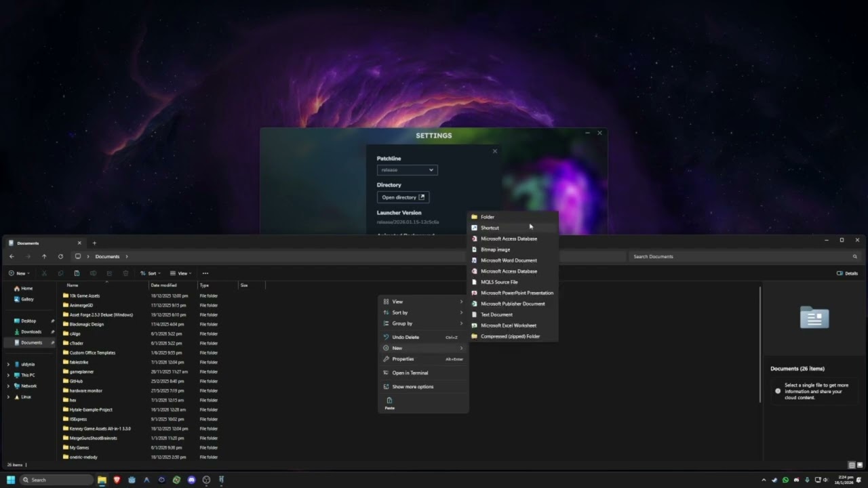
Task: Click the Windows Start button
Action: [11, 480]
